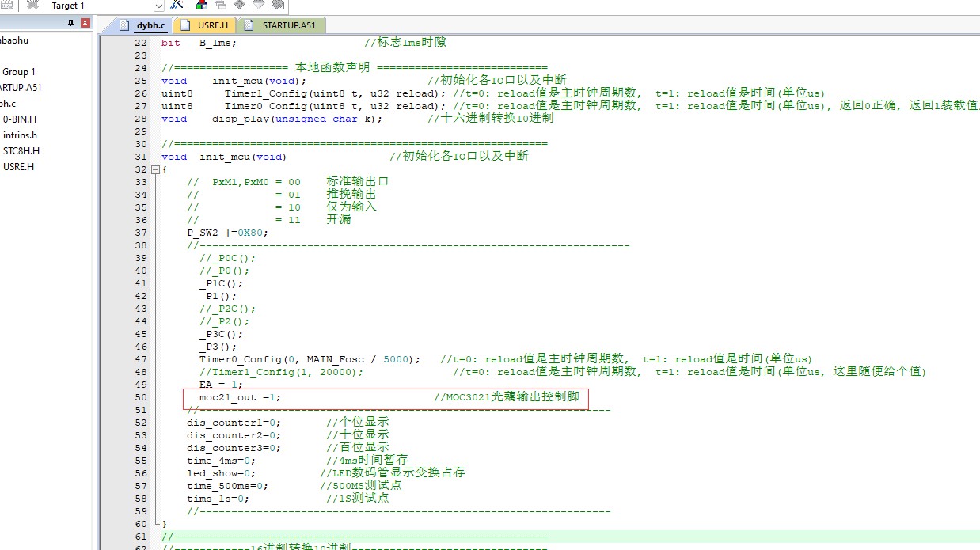Select Group 1 in the project tree
Image resolution: width=980 pixels, height=550 pixels.
[19, 72]
